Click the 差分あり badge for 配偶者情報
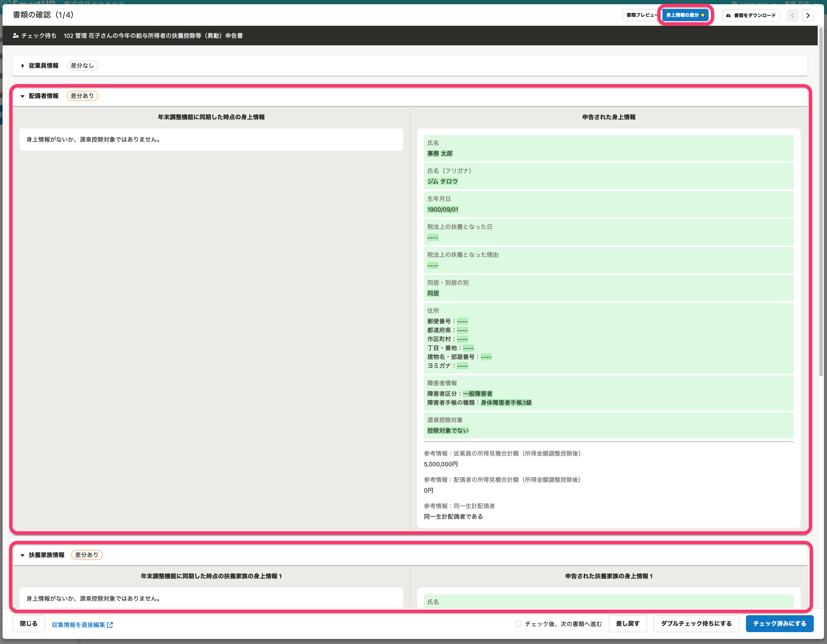 coord(82,96)
